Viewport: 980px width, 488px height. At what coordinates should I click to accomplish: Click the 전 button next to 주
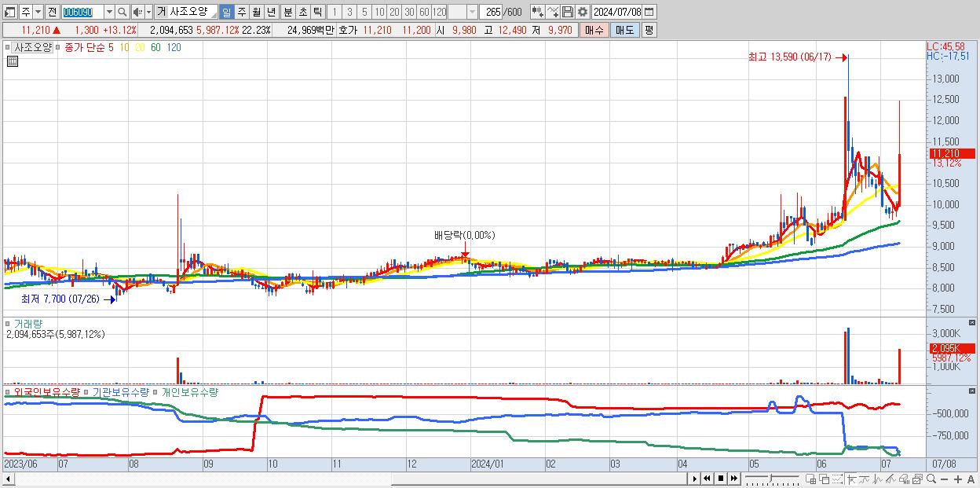[52, 12]
